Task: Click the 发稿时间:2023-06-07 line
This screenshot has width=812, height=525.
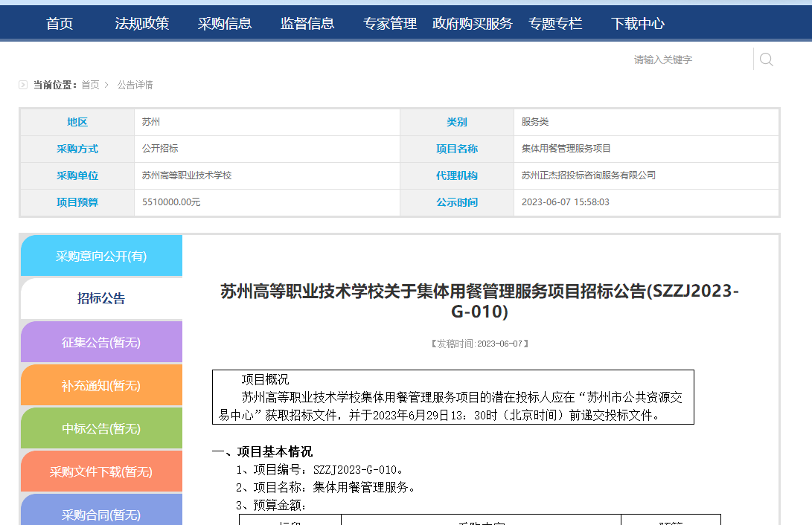Action: point(479,344)
